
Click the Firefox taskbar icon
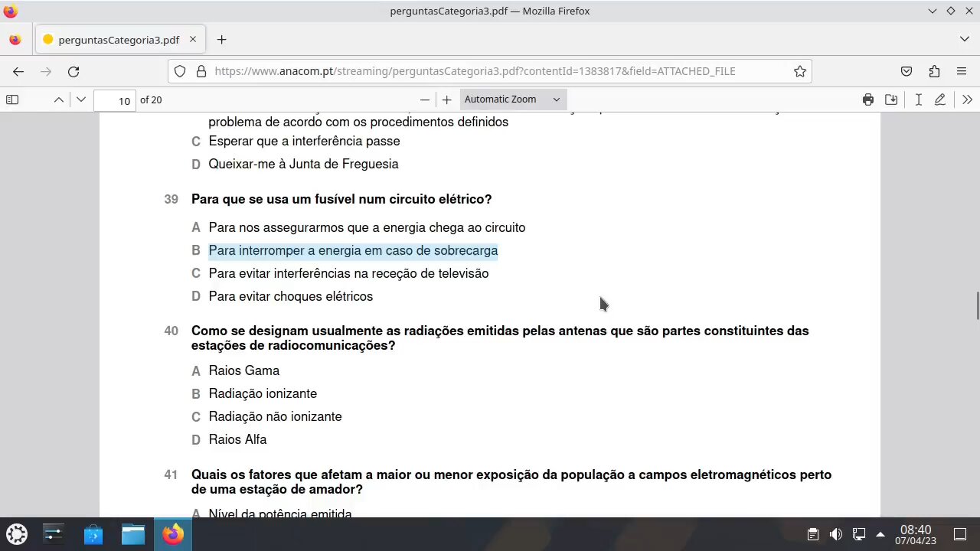click(x=173, y=533)
